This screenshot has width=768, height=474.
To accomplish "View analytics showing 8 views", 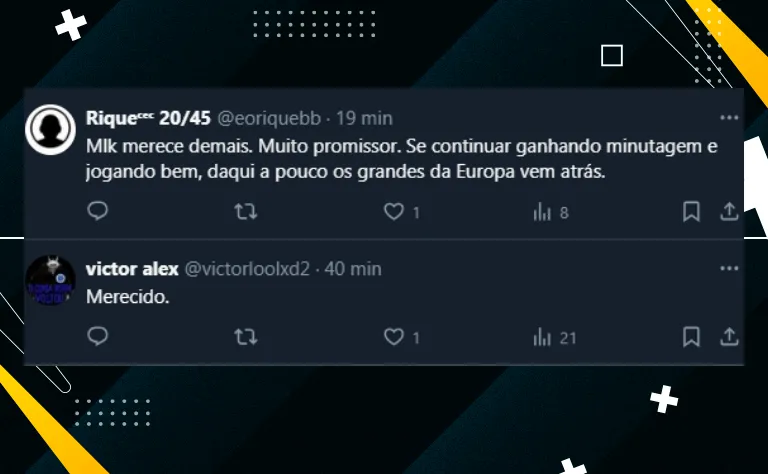I will [x=551, y=213].
